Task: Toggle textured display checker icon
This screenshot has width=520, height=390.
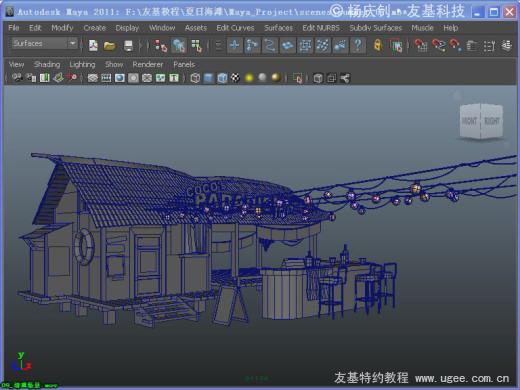Action: 235,78
